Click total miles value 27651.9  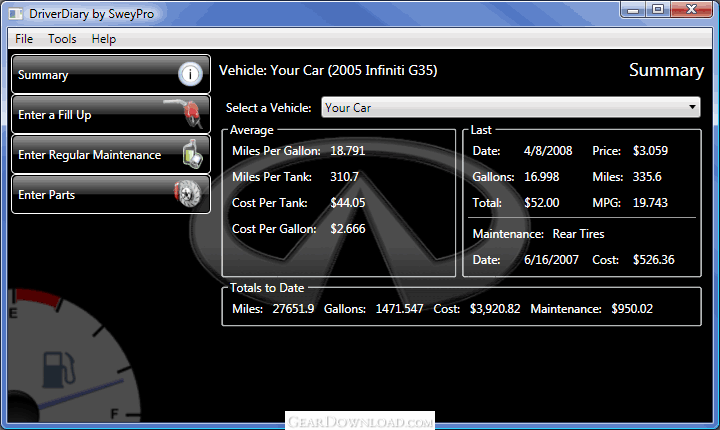293,309
